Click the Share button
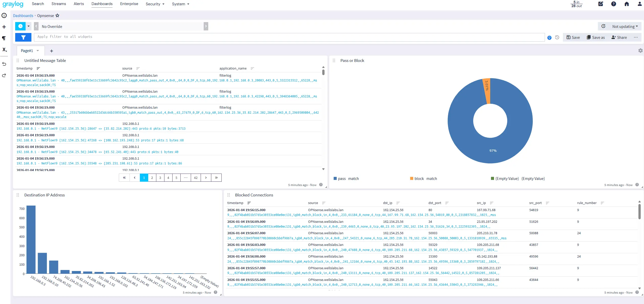Screen dimensions: 644x304 [619, 37]
